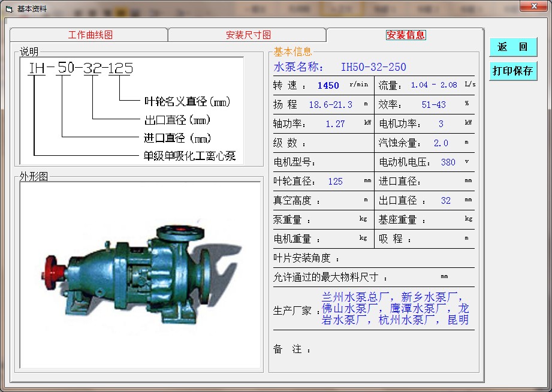The height and width of the screenshot is (392, 552).
Task: Click the 扬程 value 18.6-21.3
Action: click(331, 105)
